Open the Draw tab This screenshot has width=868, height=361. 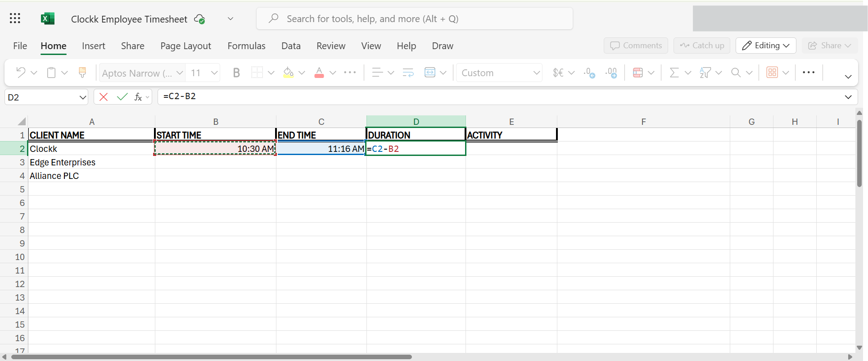(x=443, y=46)
